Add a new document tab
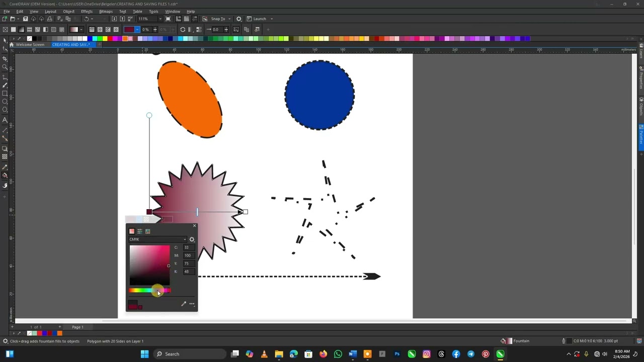The width and height of the screenshot is (644, 362). [99, 44]
